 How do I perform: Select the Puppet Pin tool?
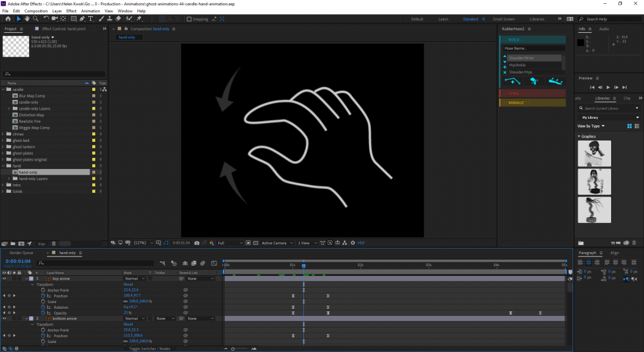tap(139, 19)
